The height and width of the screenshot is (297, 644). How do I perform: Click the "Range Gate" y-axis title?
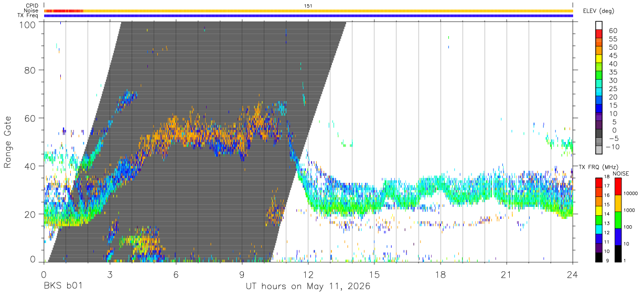(8, 142)
